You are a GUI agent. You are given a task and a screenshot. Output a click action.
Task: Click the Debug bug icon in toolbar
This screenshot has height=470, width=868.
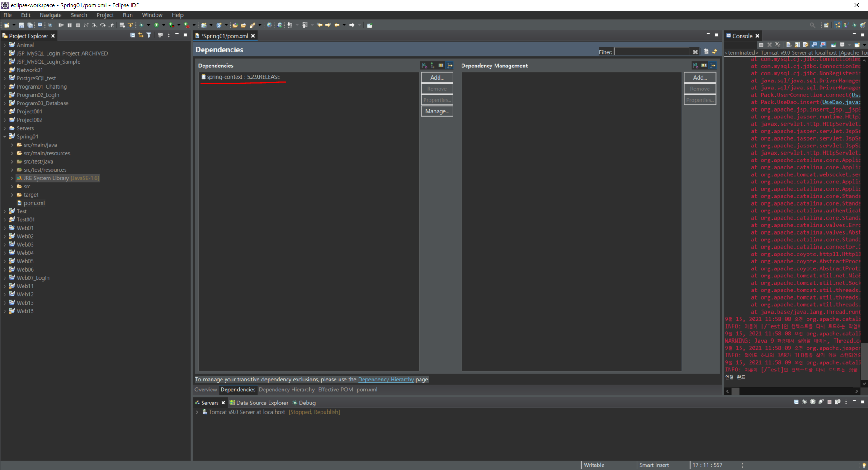tap(142, 25)
